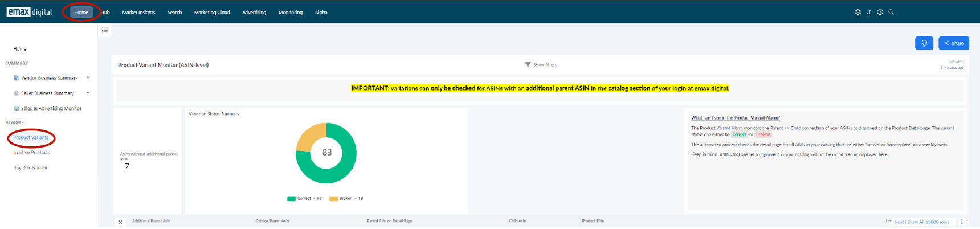Screen dimensions: 980x229
Task: Click the emax digital logo
Action: coord(29,12)
